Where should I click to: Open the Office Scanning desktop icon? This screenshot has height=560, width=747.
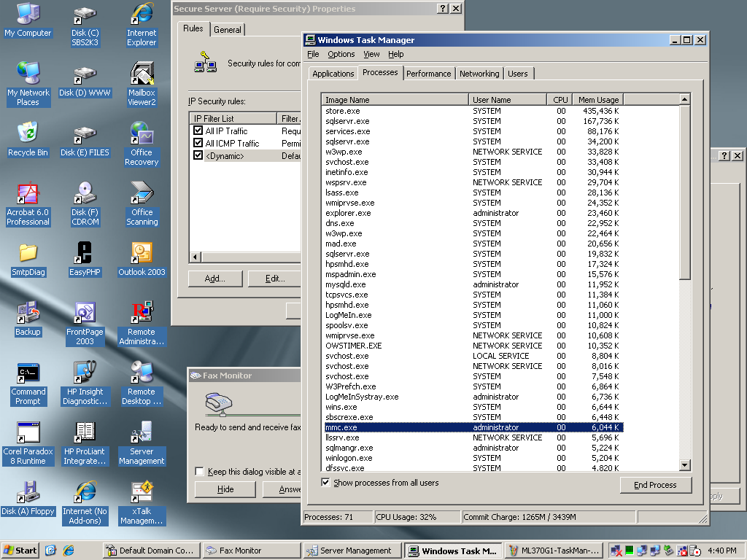tap(142, 204)
